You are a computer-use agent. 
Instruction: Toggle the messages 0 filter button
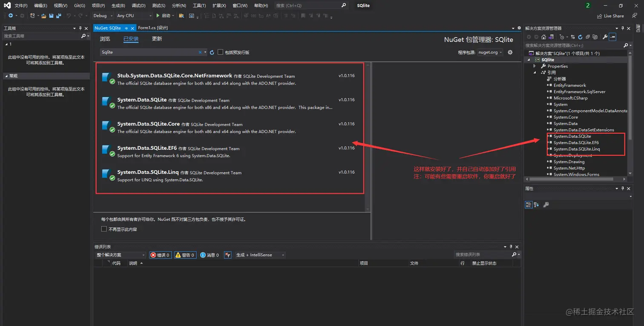coord(210,255)
